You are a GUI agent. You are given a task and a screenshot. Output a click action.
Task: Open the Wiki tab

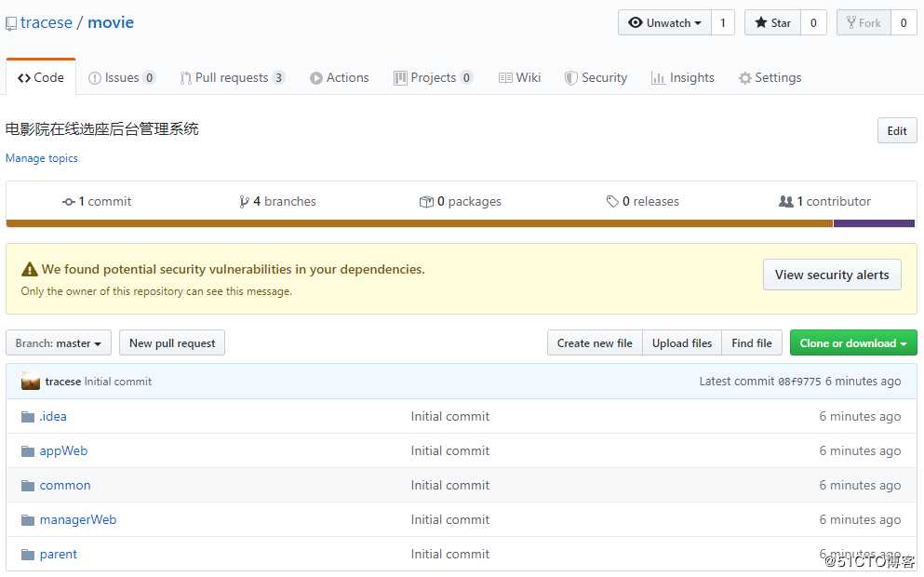point(520,77)
